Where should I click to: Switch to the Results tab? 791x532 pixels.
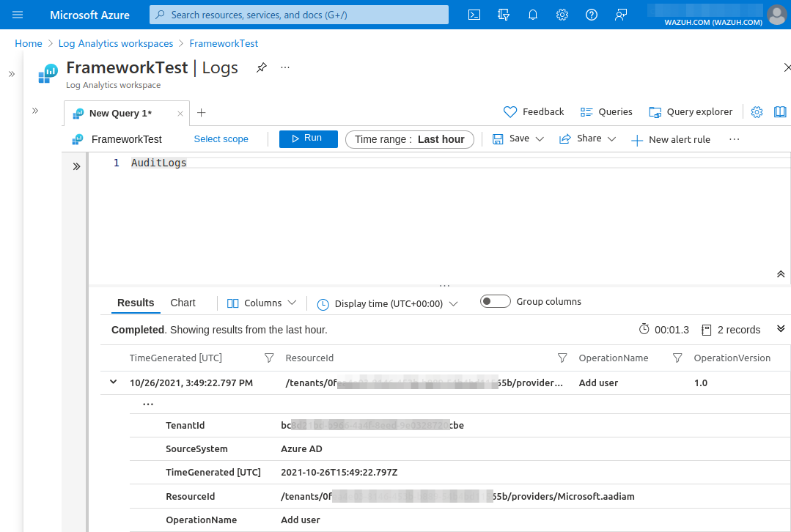136,303
